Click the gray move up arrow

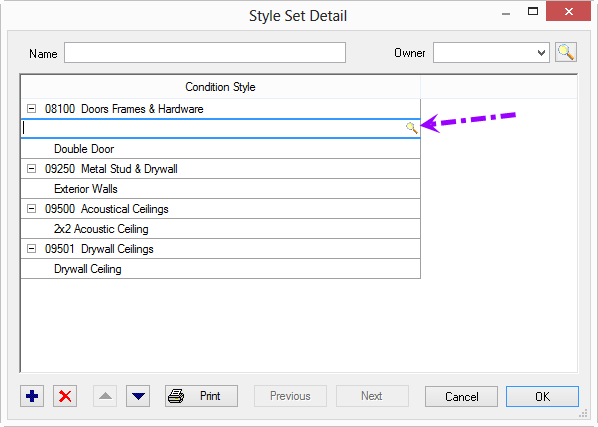(x=105, y=396)
